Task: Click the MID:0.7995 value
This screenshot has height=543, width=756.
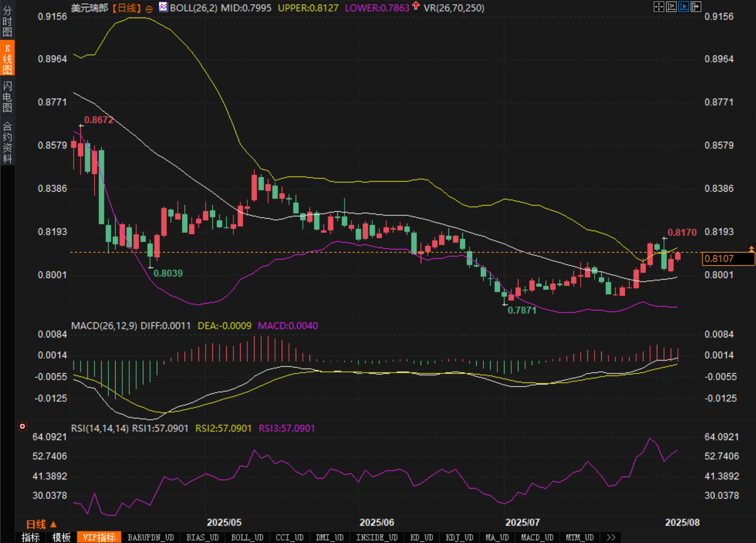Action: pos(246,8)
